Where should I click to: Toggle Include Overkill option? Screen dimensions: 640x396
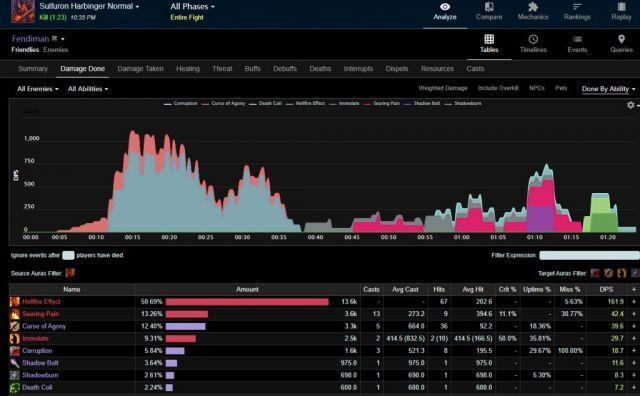(x=498, y=88)
